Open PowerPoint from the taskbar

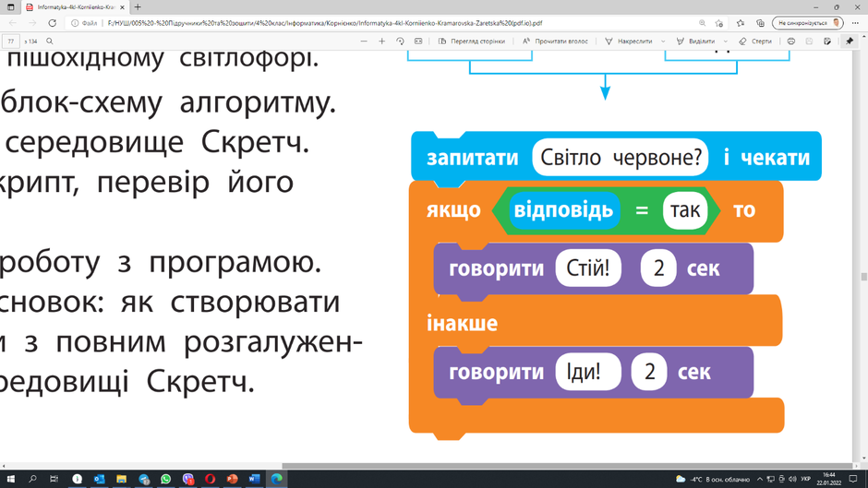[232, 479]
